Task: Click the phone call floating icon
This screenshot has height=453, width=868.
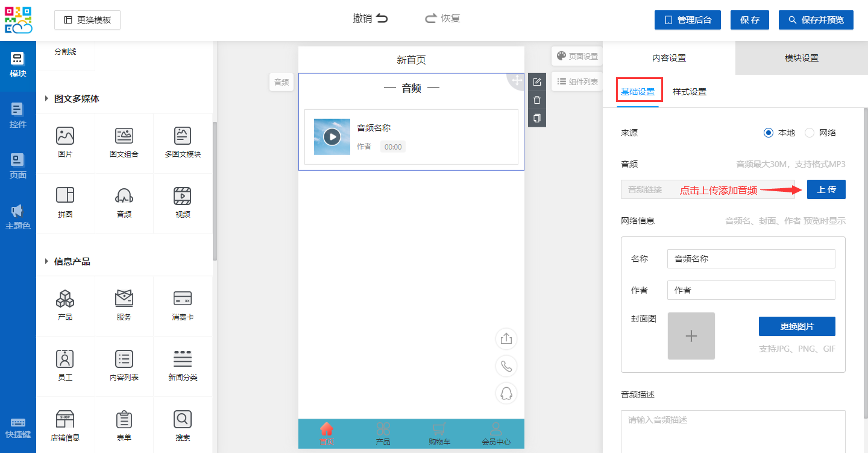Action: click(506, 366)
